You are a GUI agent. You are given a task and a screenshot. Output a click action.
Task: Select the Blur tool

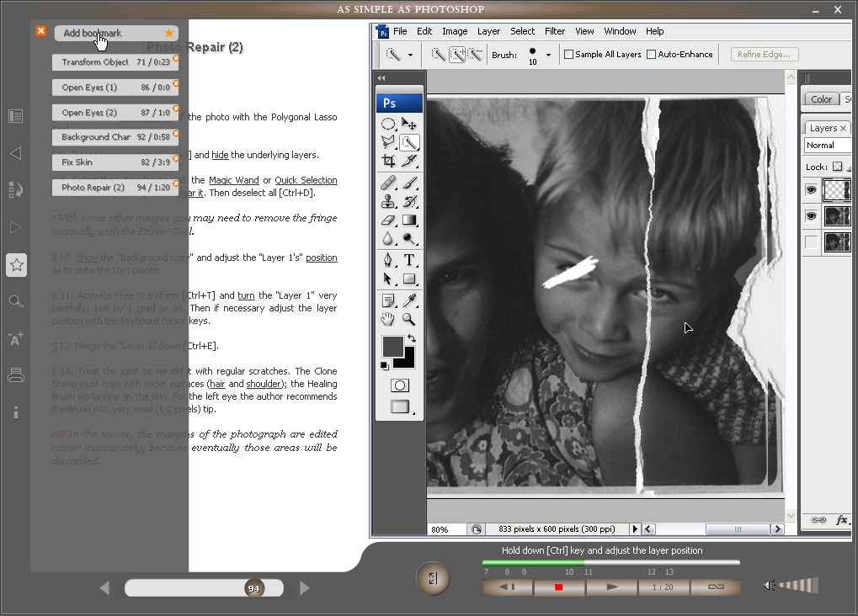(388, 238)
